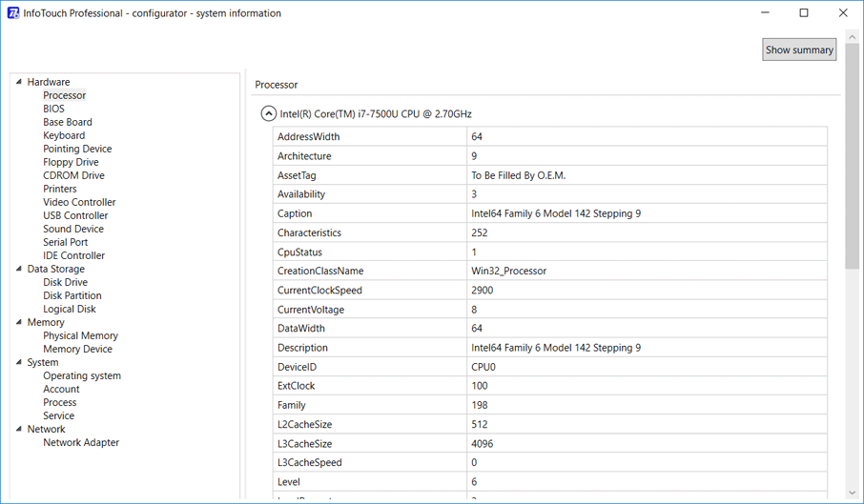
Task: Collapse the System tree node
Action: [19, 362]
